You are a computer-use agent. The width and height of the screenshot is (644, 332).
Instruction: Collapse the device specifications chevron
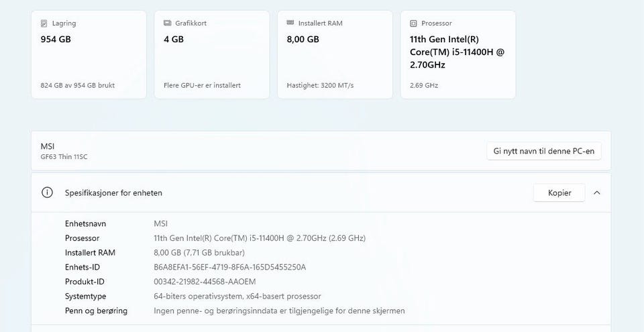point(597,192)
